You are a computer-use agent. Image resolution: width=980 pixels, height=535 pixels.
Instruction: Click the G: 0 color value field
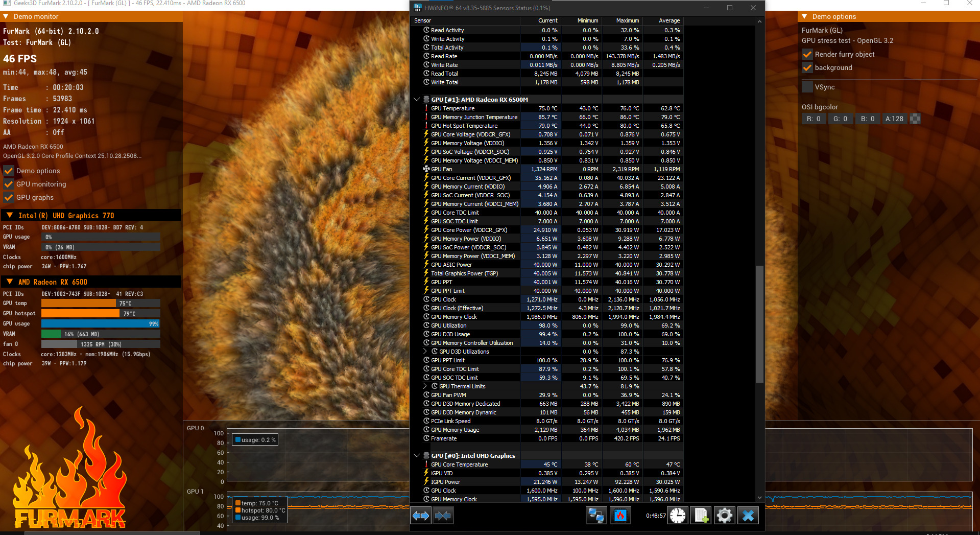pos(841,119)
